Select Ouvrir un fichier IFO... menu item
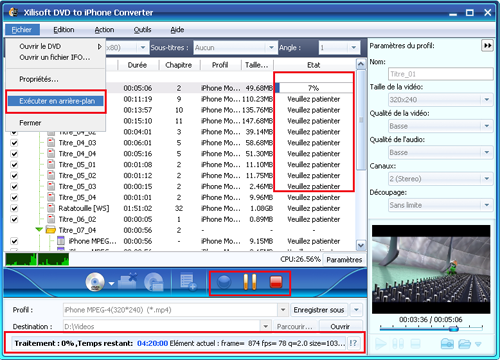The image size is (500, 360). click(x=56, y=57)
